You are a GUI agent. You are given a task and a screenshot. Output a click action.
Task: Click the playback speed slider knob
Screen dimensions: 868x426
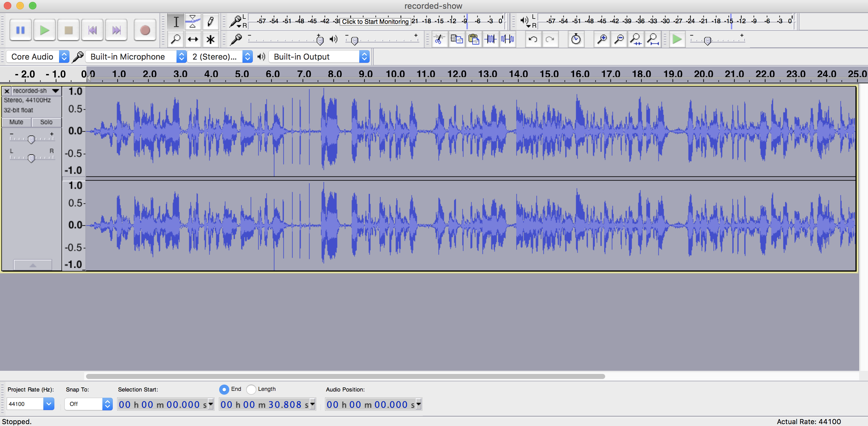[x=708, y=41]
